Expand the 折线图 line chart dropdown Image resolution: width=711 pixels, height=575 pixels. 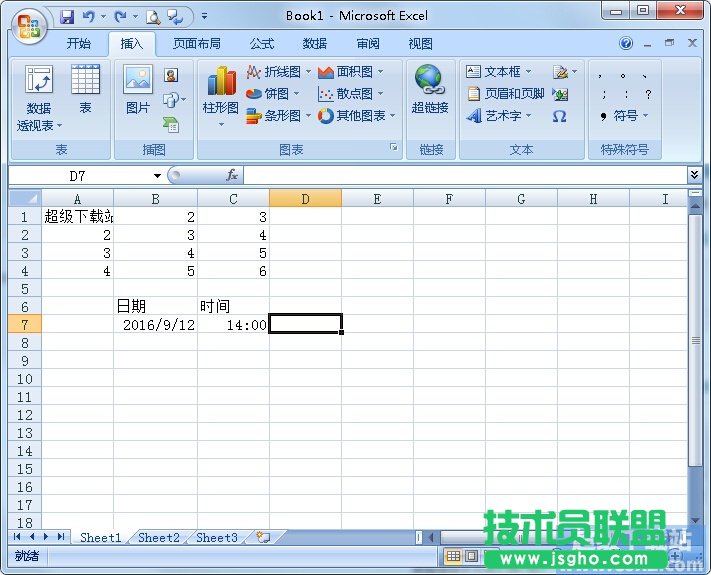click(x=280, y=72)
